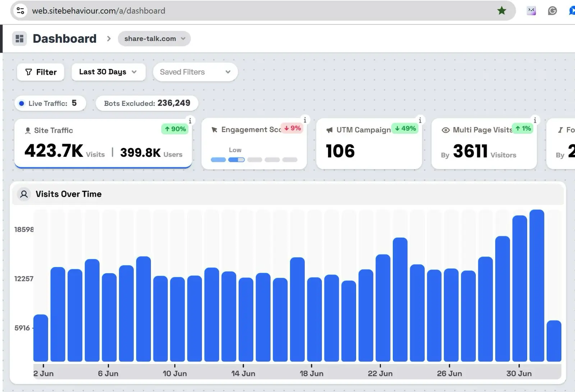
Task: Open info icon on Engagement Score card
Action: coord(305,120)
